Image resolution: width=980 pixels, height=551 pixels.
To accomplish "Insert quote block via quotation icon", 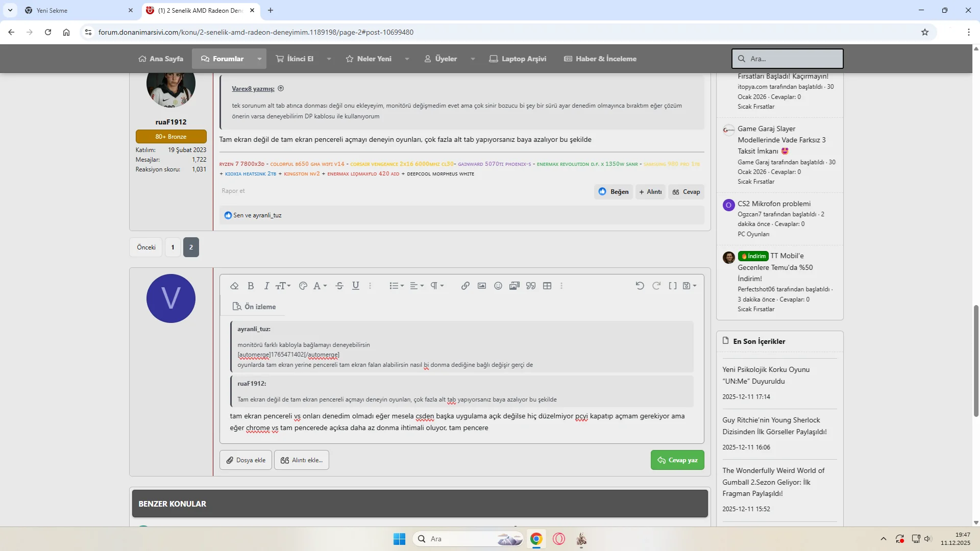I will tap(531, 286).
